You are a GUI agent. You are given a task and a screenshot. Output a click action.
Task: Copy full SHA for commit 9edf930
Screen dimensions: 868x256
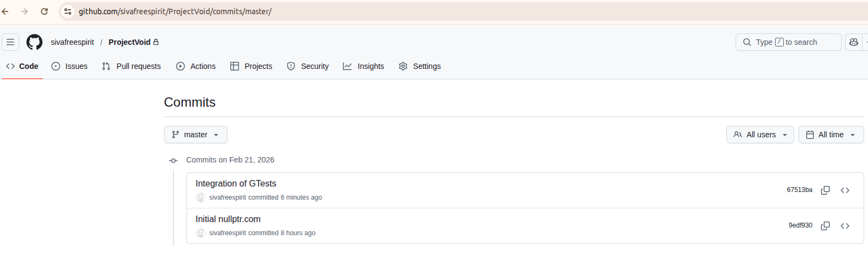pos(825,226)
